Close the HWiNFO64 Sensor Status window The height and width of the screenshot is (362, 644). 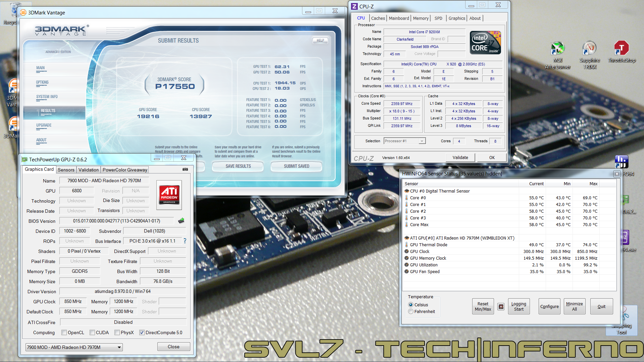pos(616,174)
